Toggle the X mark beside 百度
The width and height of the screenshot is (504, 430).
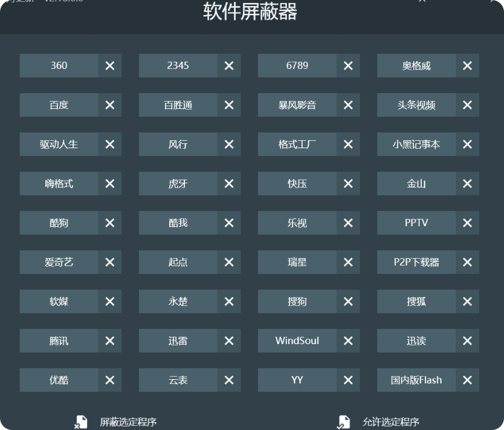click(x=109, y=105)
